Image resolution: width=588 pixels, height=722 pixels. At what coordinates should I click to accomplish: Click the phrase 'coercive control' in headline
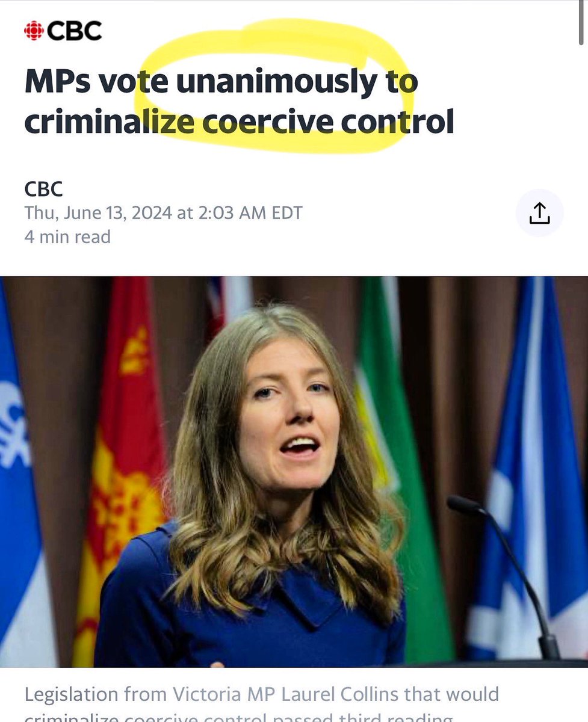coord(328,122)
